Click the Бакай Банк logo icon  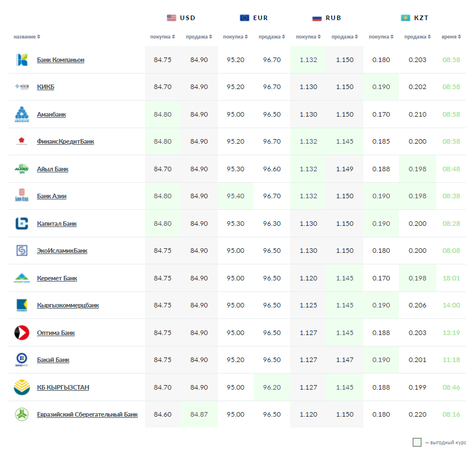tap(22, 360)
